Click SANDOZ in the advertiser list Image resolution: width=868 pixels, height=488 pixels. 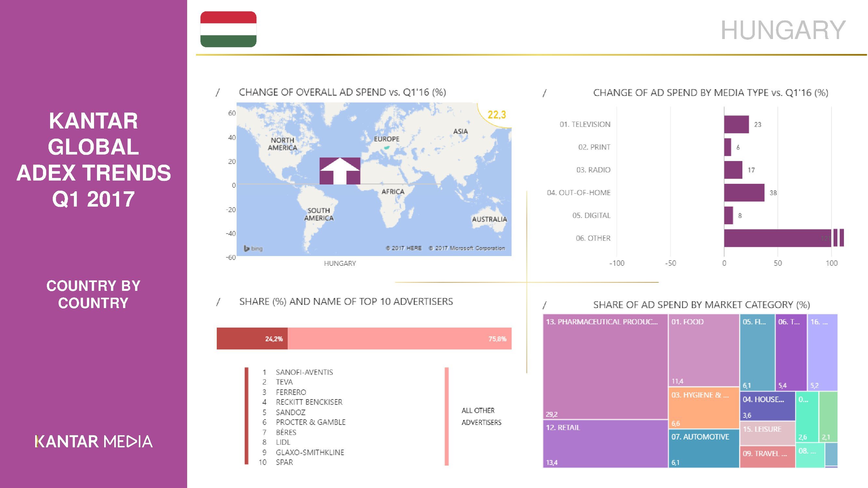pyautogui.click(x=290, y=412)
